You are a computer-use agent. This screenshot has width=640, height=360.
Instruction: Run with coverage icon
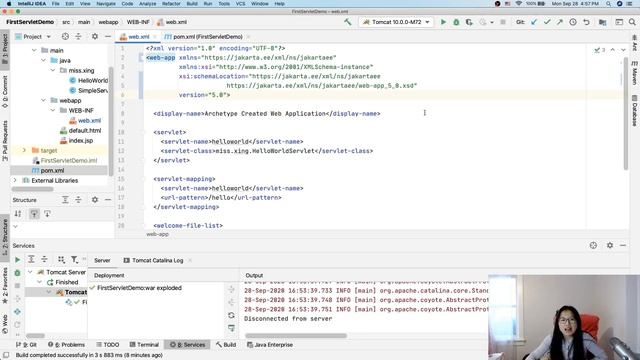pos(469,22)
